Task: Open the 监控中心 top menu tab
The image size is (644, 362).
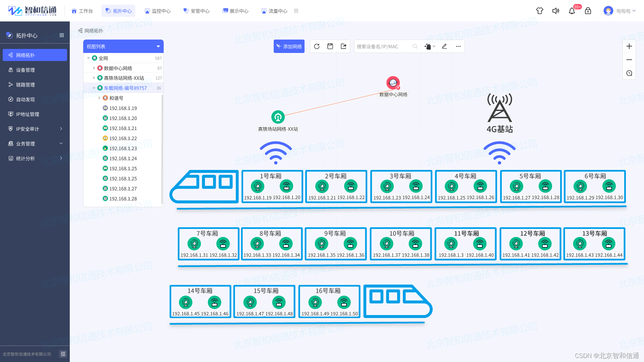Action: point(157,11)
